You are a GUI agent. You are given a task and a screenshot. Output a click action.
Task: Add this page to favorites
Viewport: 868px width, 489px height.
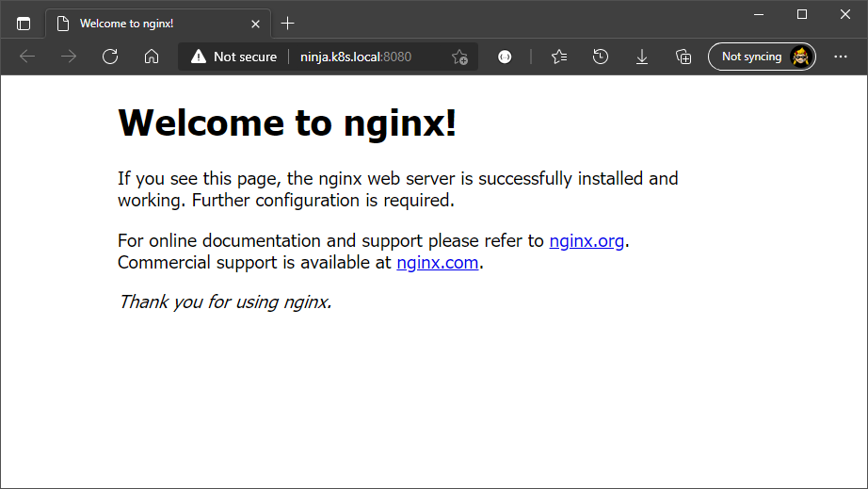(459, 57)
